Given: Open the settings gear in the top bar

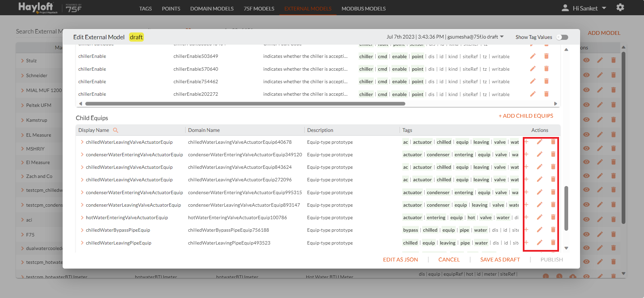Looking at the screenshot, I should point(620,7).
